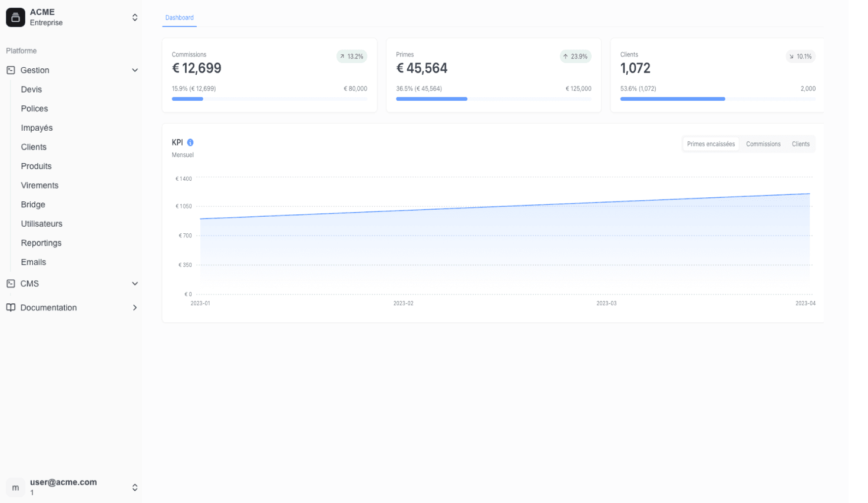Viewport: 868px width, 503px height.
Task: Click the 2023-02 axis label
Action: pos(403,303)
